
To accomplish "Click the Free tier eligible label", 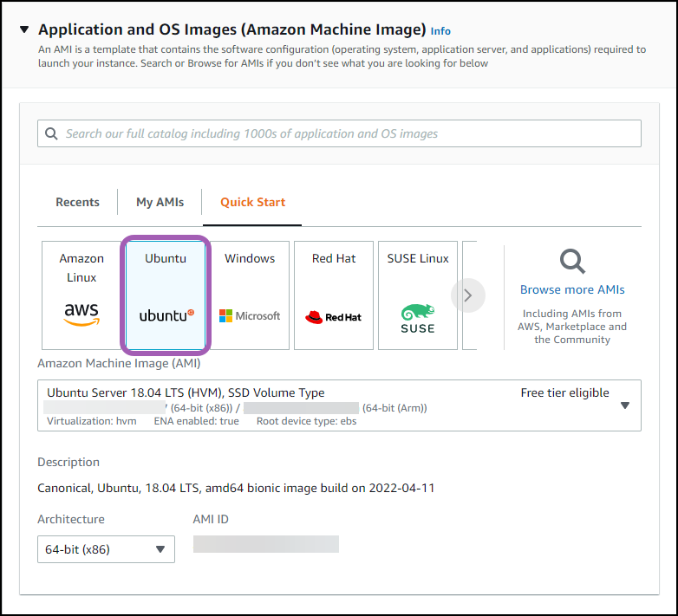I will point(564,392).
